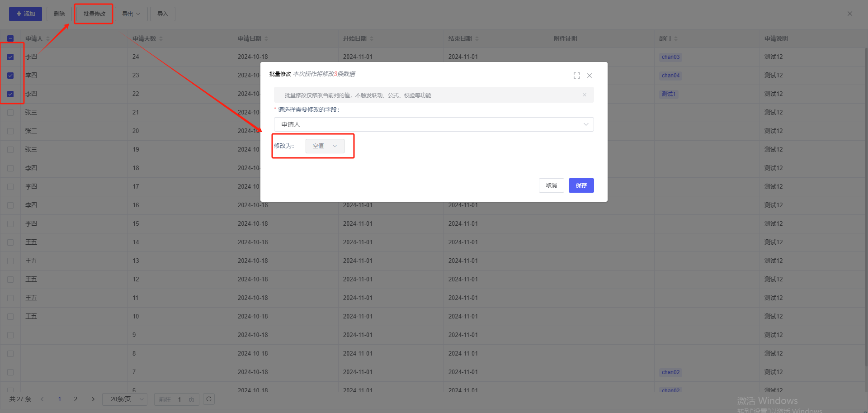This screenshot has width=868, height=413.
Task: Click the previous page arrow in pagination
Action: pyautogui.click(x=42, y=399)
